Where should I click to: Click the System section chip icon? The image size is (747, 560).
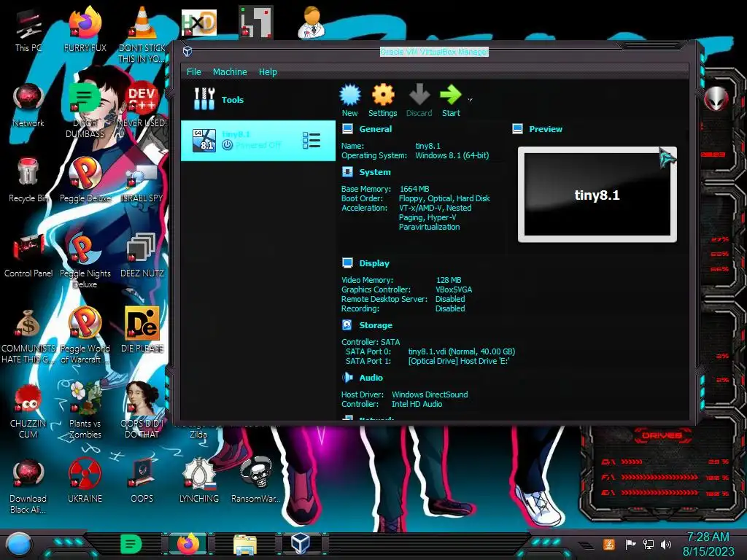coord(347,172)
